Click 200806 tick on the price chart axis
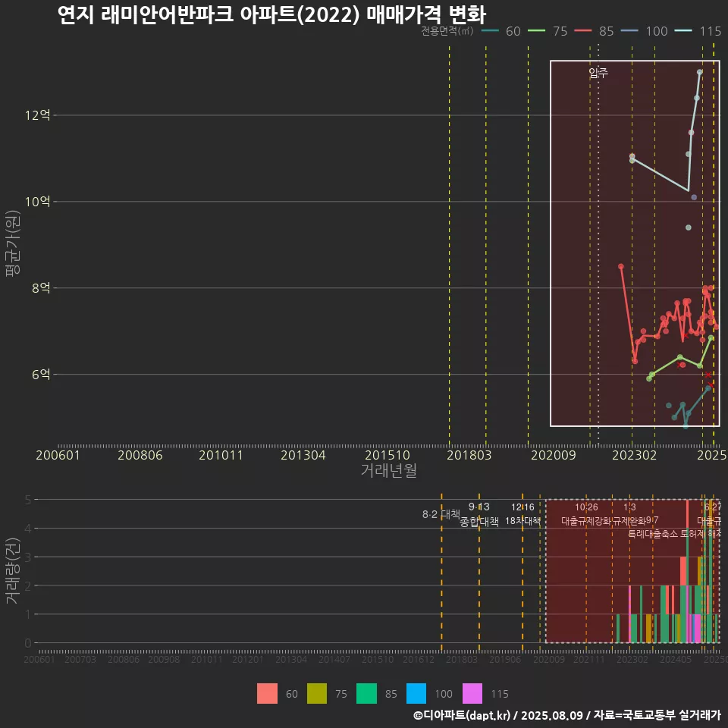This screenshot has width=728, height=728. coord(140,455)
